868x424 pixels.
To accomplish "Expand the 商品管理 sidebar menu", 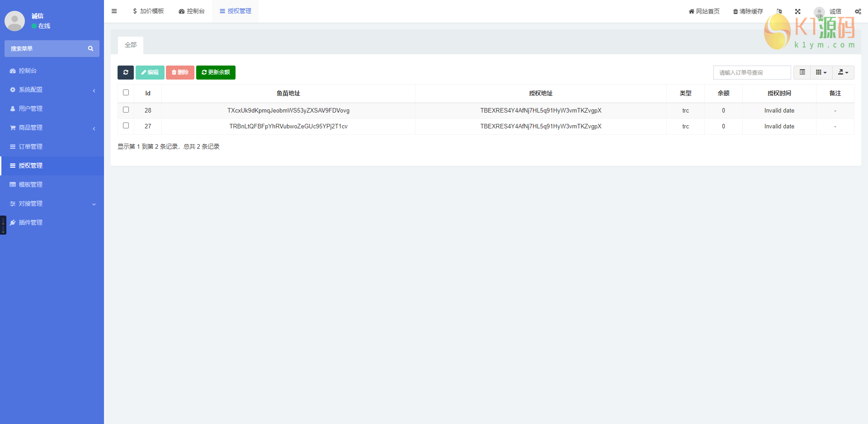I will [x=52, y=127].
